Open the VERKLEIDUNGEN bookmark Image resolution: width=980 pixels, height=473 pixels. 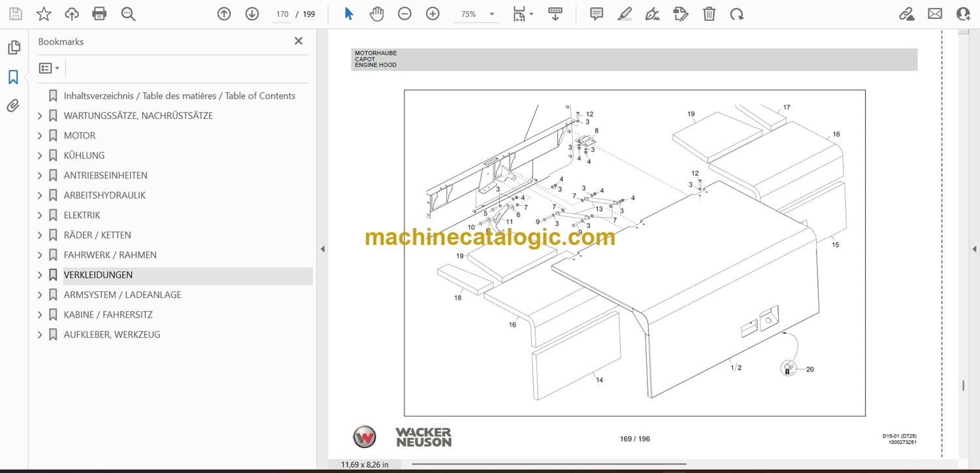(x=98, y=275)
